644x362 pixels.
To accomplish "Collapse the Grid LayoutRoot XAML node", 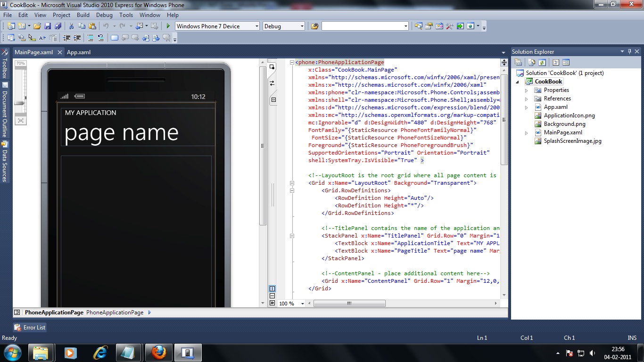I will (292, 183).
